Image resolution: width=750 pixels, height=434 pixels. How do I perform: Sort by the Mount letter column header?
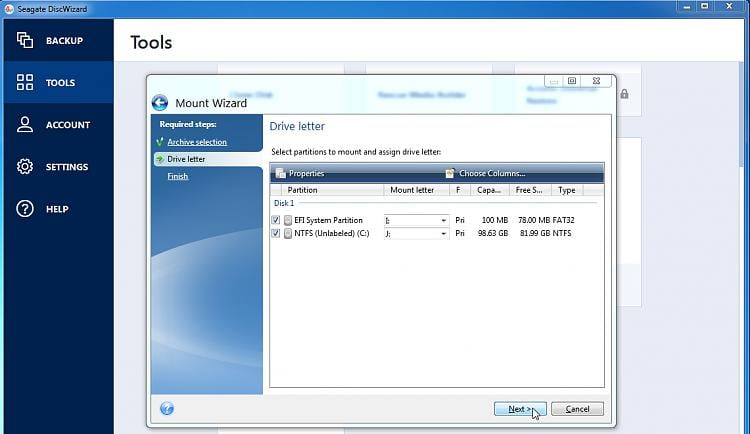416,190
